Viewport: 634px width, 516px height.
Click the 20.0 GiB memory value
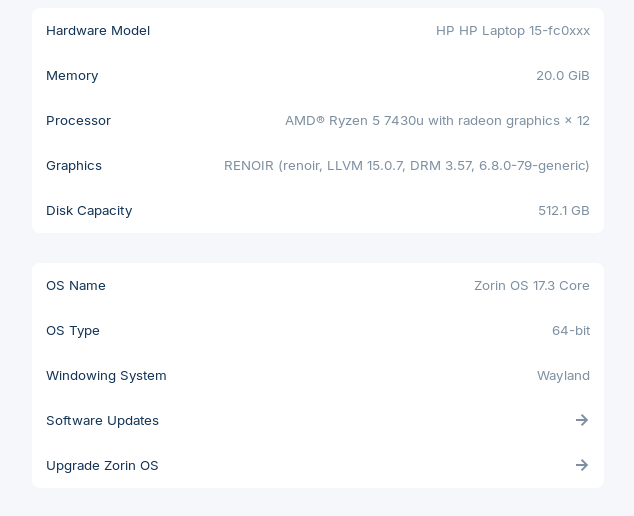(562, 75)
